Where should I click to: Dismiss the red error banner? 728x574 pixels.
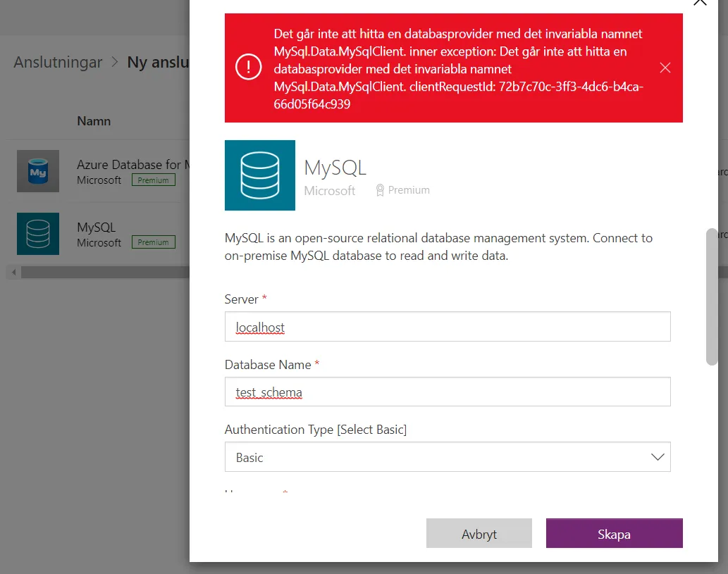point(665,68)
